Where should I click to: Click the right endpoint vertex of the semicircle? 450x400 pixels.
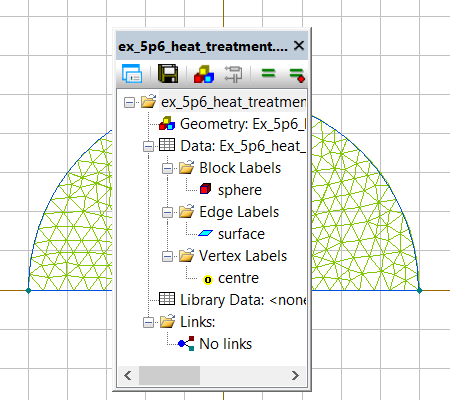pyautogui.click(x=420, y=291)
